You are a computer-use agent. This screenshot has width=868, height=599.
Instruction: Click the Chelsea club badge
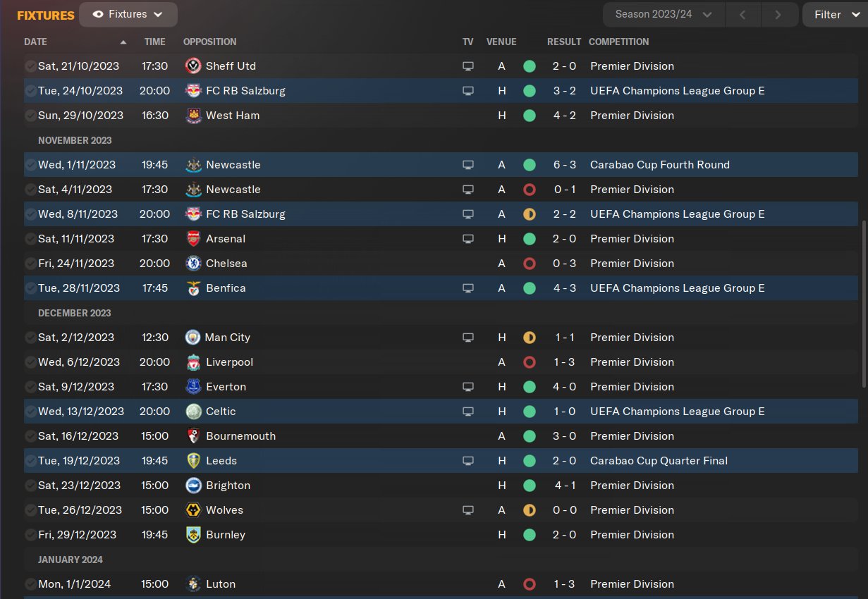(x=192, y=264)
